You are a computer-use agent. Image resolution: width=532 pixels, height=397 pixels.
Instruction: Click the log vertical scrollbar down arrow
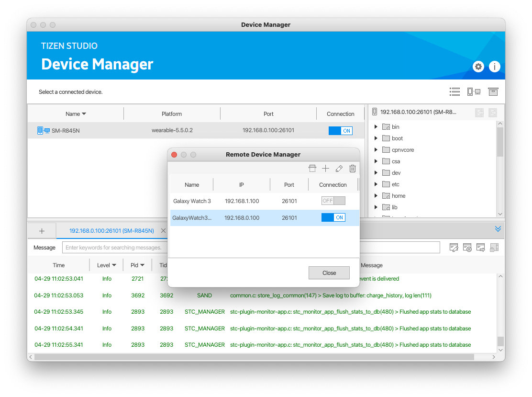click(501, 350)
